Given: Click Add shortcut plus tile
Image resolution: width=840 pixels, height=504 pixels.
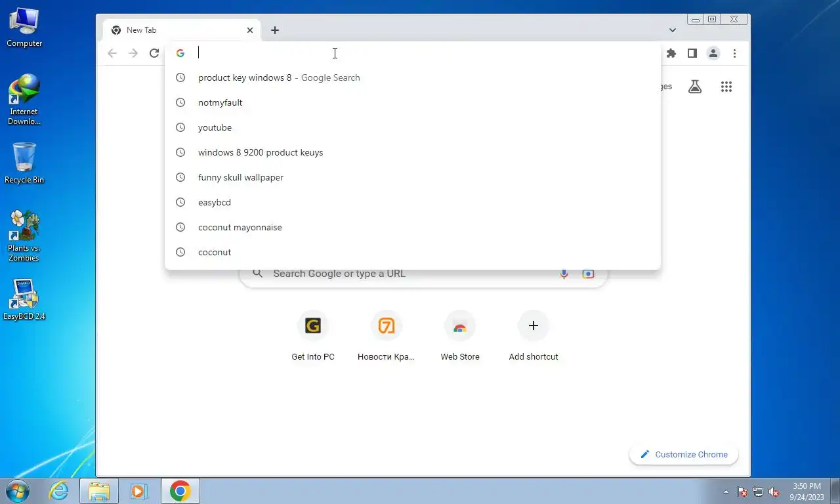Looking at the screenshot, I should point(534,337).
